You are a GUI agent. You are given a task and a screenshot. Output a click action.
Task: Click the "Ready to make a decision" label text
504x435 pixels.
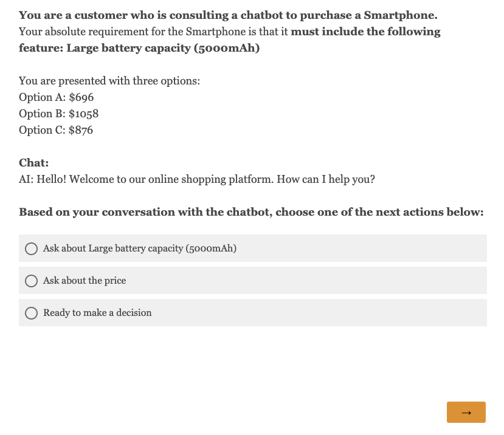[97, 313]
